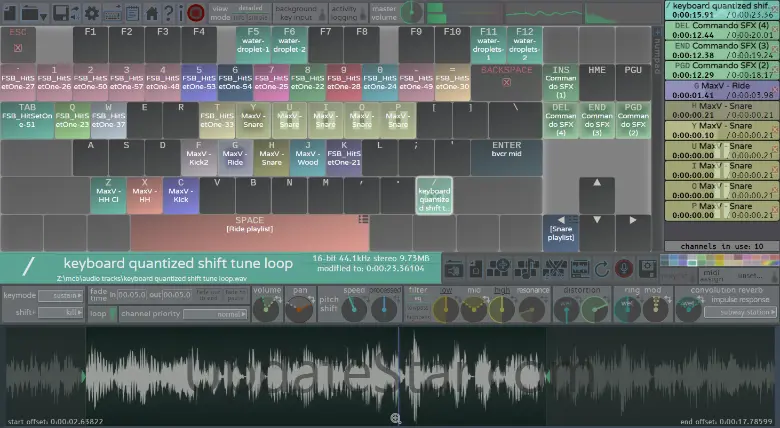Image resolution: width=780 pixels, height=428 pixels.
Task: Open the channel priority normal dropdown
Action: point(215,314)
